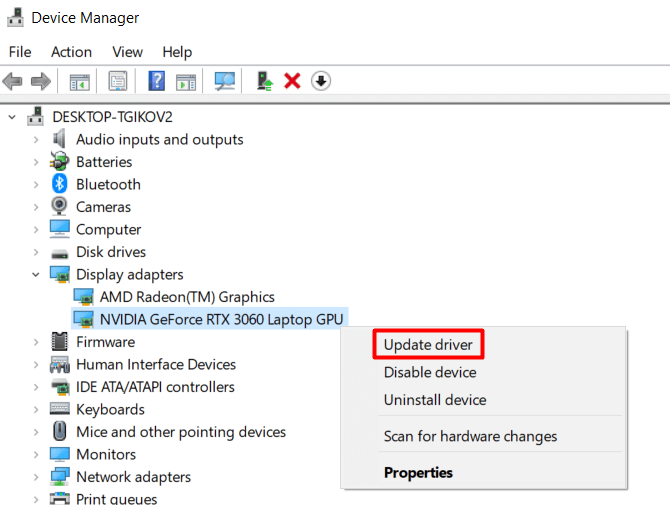Viewport: 670px width, 505px height.
Task: Click the Disable device down-arrow icon
Action: 320,81
